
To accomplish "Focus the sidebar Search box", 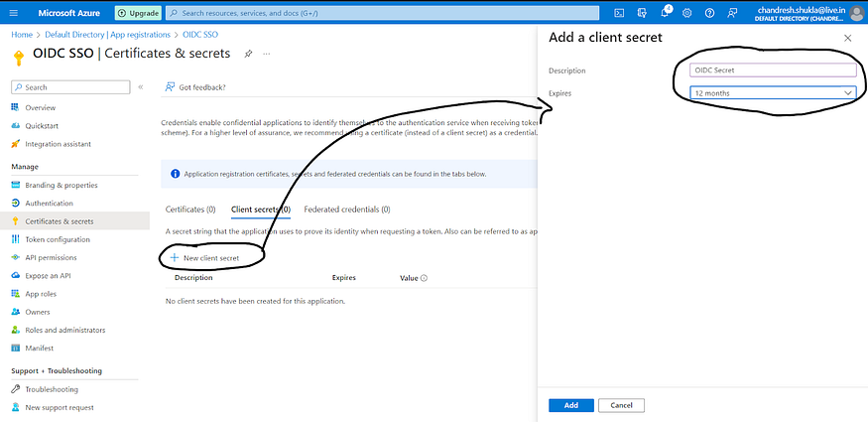I will (x=70, y=87).
